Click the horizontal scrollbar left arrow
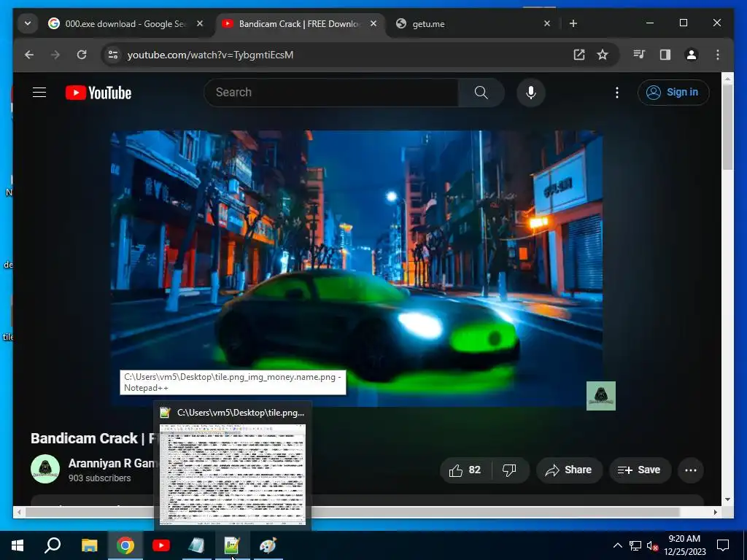 click(18, 513)
